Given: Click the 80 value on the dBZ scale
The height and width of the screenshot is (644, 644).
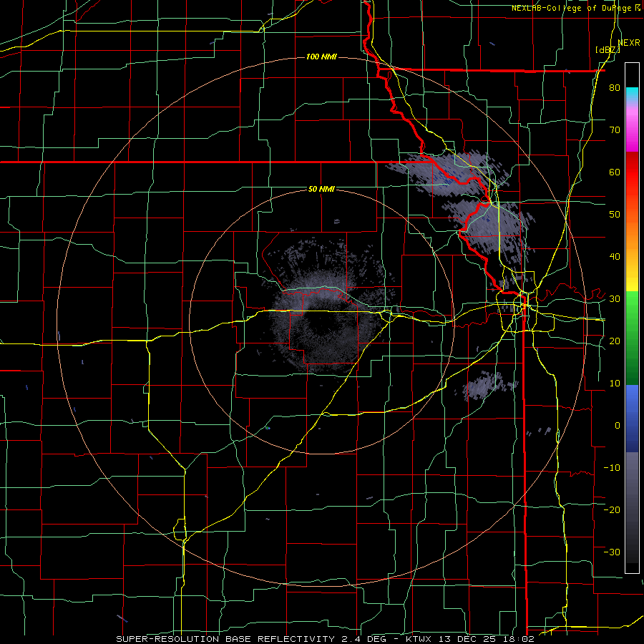Looking at the screenshot, I should click(615, 88).
